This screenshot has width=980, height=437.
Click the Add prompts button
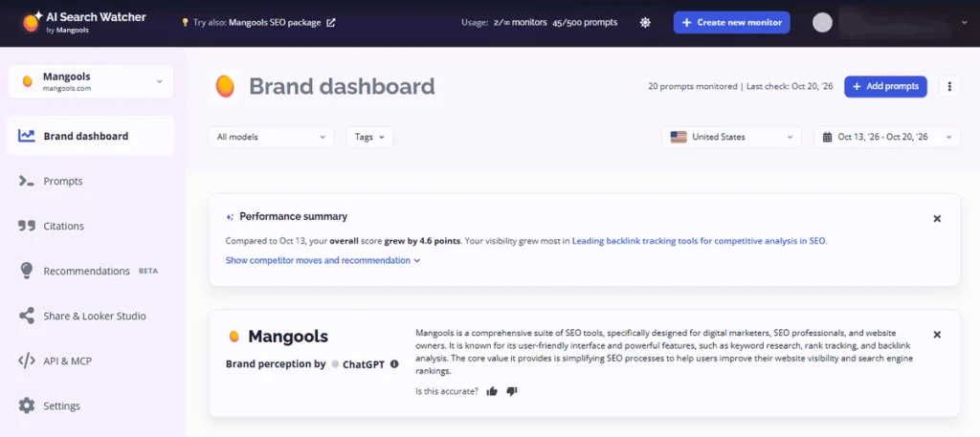point(885,86)
